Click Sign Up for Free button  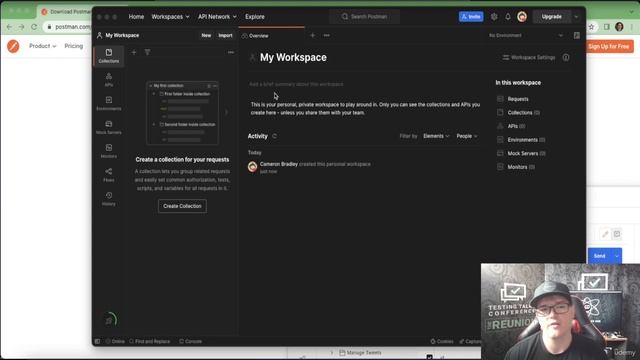pyautogui.click(x=609, y=46)
